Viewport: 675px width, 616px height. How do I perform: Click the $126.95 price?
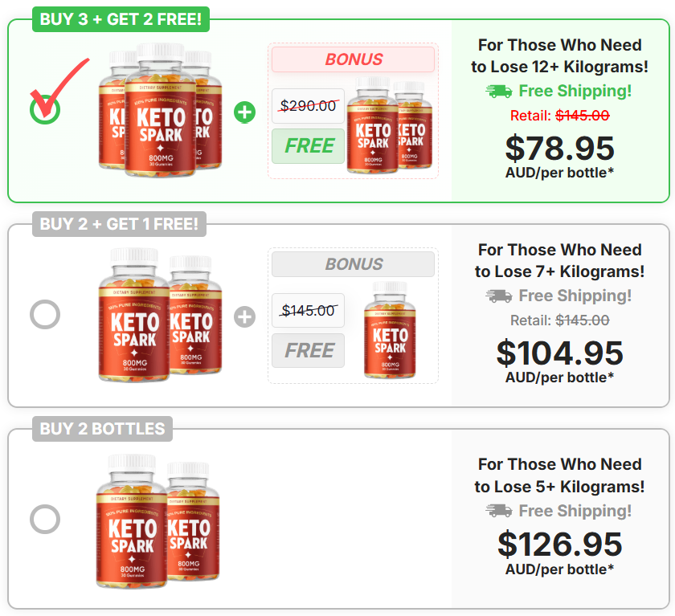pos(559,545)
